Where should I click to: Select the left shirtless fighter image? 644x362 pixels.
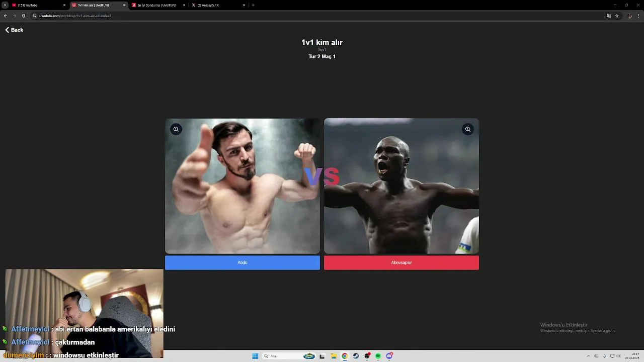click(x=243, y=186)
